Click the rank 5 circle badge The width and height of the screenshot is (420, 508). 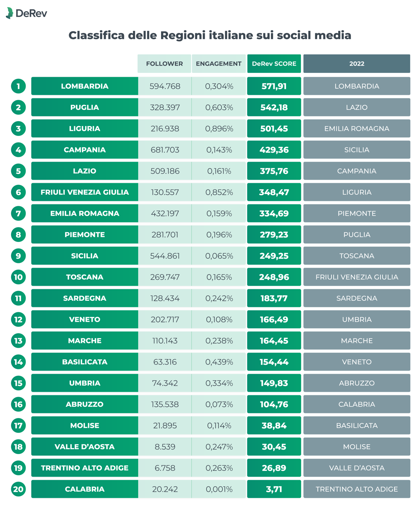click(x=18, y=171)
